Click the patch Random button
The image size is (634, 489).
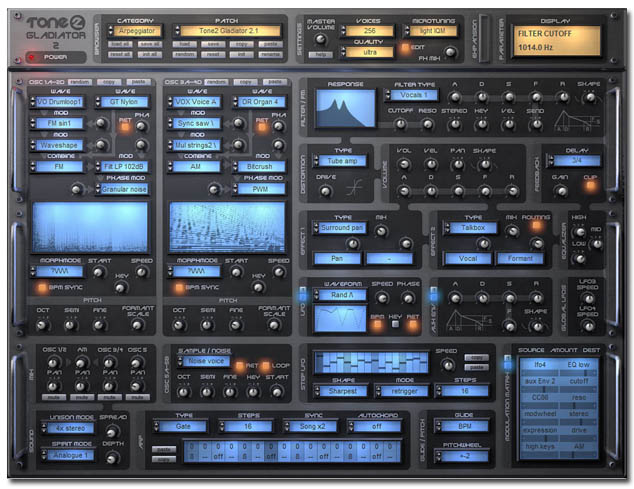click(184, 54)
